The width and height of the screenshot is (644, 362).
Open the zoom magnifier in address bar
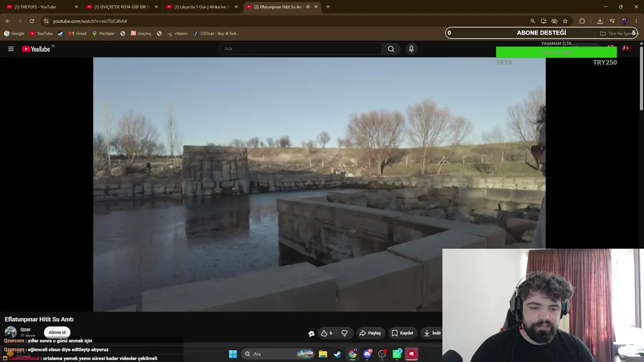(x=533, y=21)
